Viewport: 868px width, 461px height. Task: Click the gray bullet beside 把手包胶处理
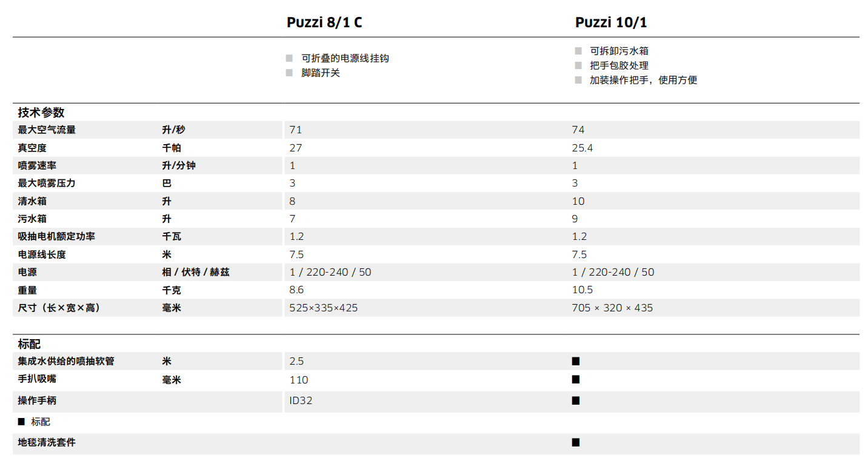[x=578, y=65]
